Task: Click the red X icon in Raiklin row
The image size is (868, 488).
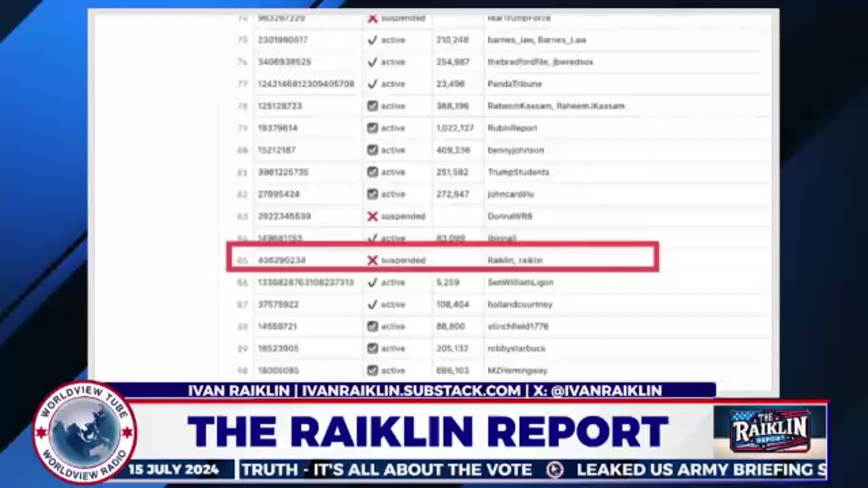Action: click(x=372, y=260)
